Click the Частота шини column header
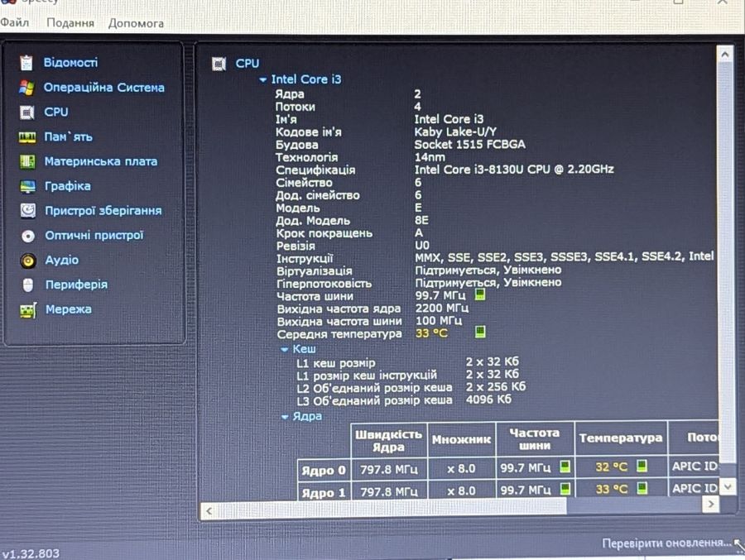The width and height of the screenshot is (745, 560). (535, 439)
